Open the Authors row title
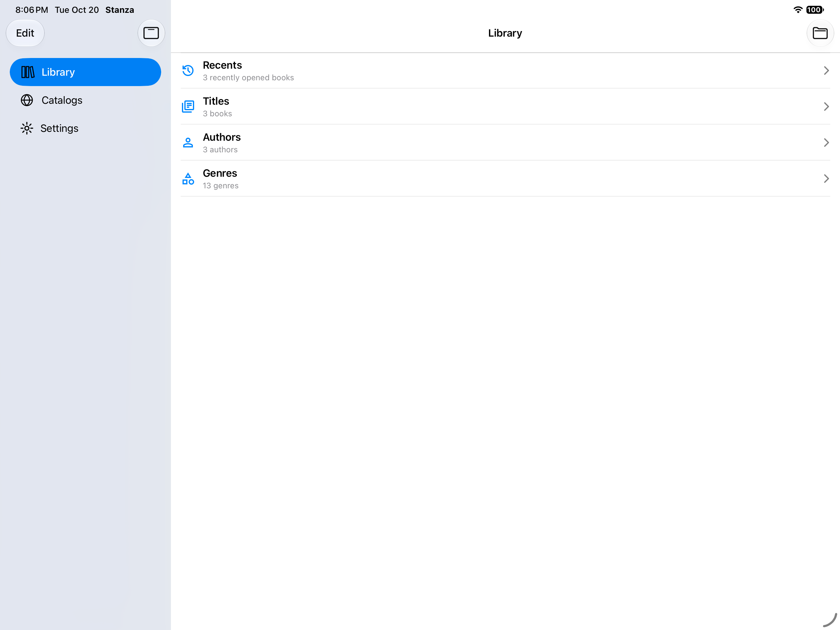 (222, 137)
